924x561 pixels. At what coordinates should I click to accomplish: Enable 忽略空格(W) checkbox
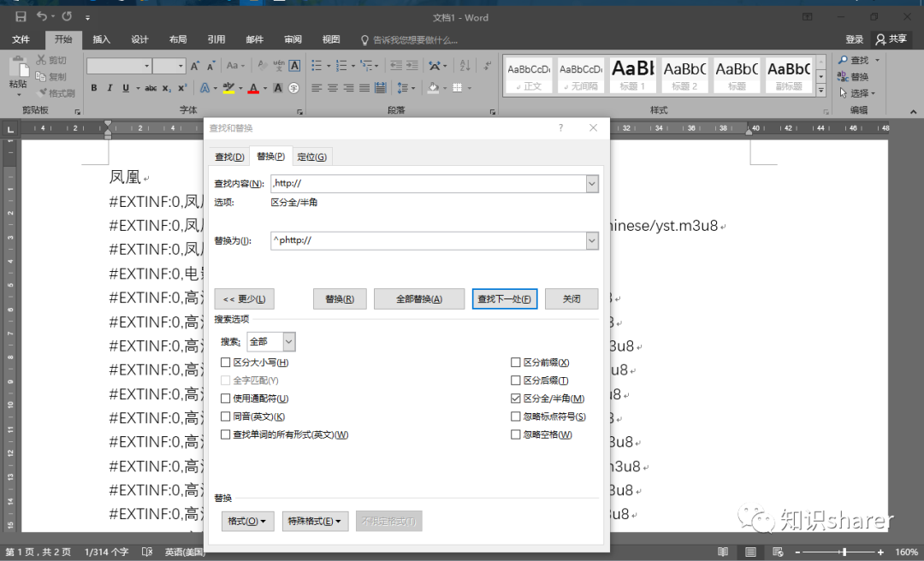pyautogui.click(x=516, y=435)
